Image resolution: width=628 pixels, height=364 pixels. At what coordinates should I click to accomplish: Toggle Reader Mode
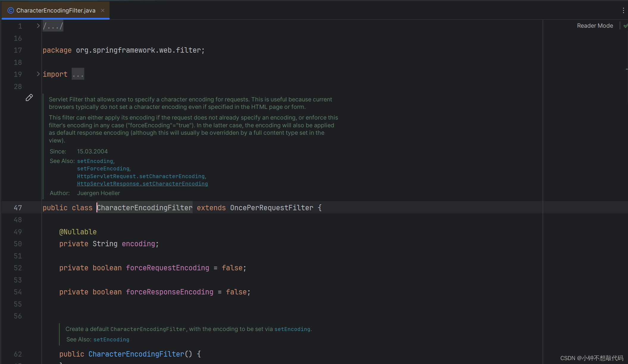click(x=595, y=26)
